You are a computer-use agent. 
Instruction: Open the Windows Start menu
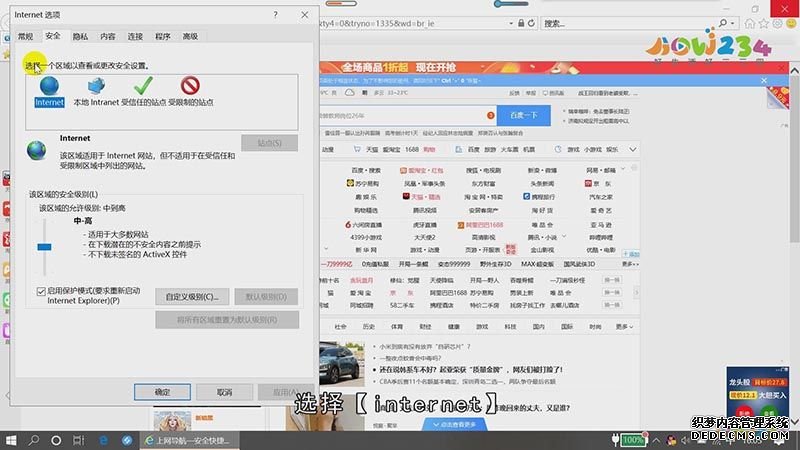(x=11, y=440)
